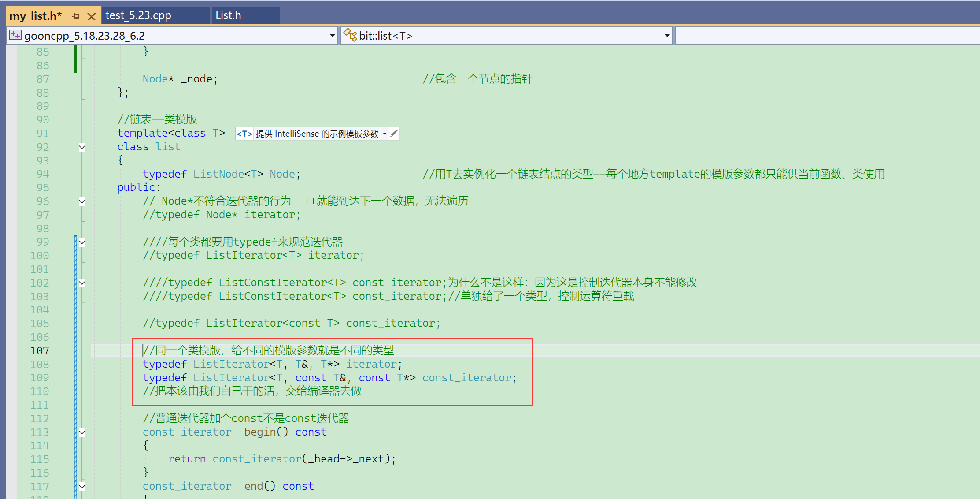980x499 pixels.
Task: Open the gooncpp_5.18.23.28_6.2 project dropdown
Action: (x=332, y=36)
